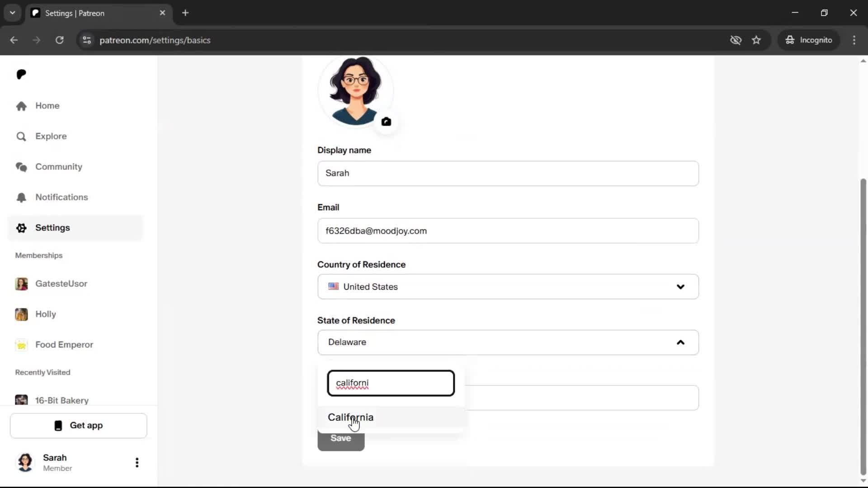Select the Settings | Patreon tab
868x488 pixels.
coord(99,13)
